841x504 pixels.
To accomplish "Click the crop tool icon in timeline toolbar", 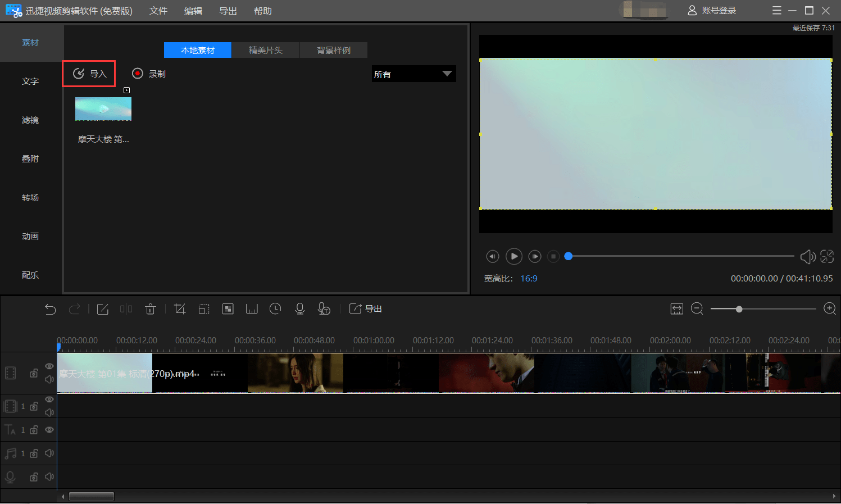I will click(180, 309).
